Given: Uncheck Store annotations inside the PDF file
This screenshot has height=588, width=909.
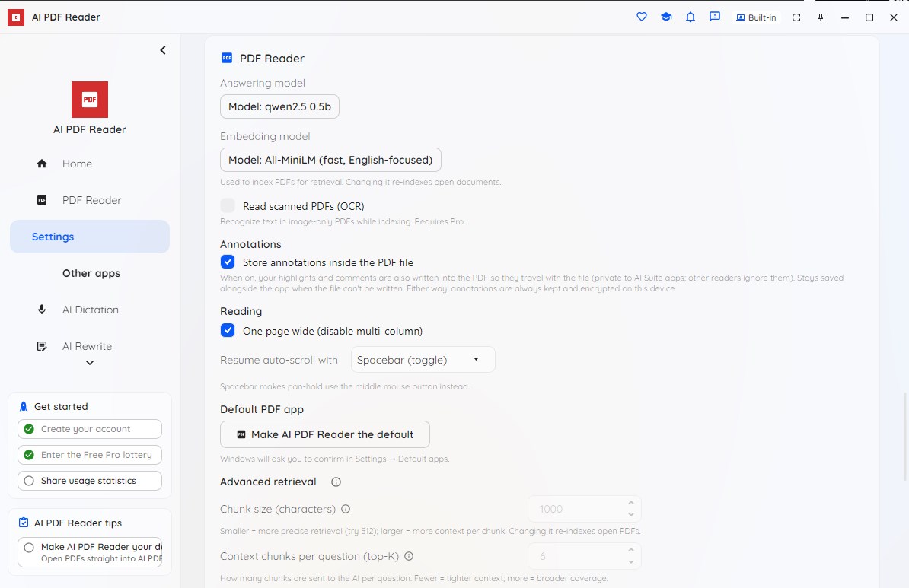Looking at the screenshot, I should pos(228,262).
